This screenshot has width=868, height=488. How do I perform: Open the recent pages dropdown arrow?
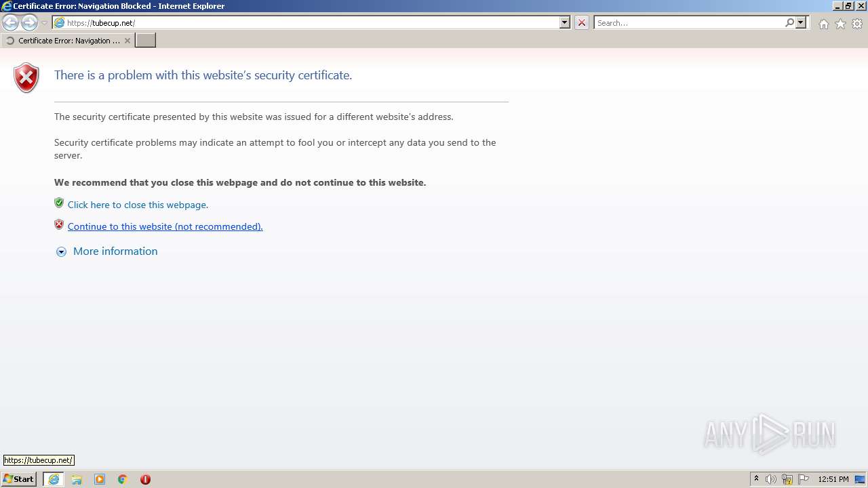pos(44,23)
